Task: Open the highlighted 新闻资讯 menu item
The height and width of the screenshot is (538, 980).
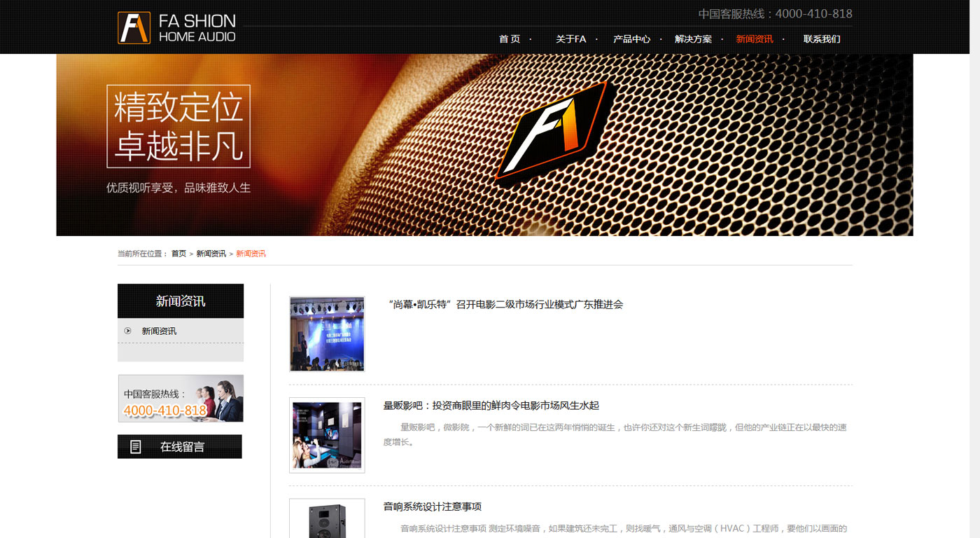Action: click(x=755, y=39)
